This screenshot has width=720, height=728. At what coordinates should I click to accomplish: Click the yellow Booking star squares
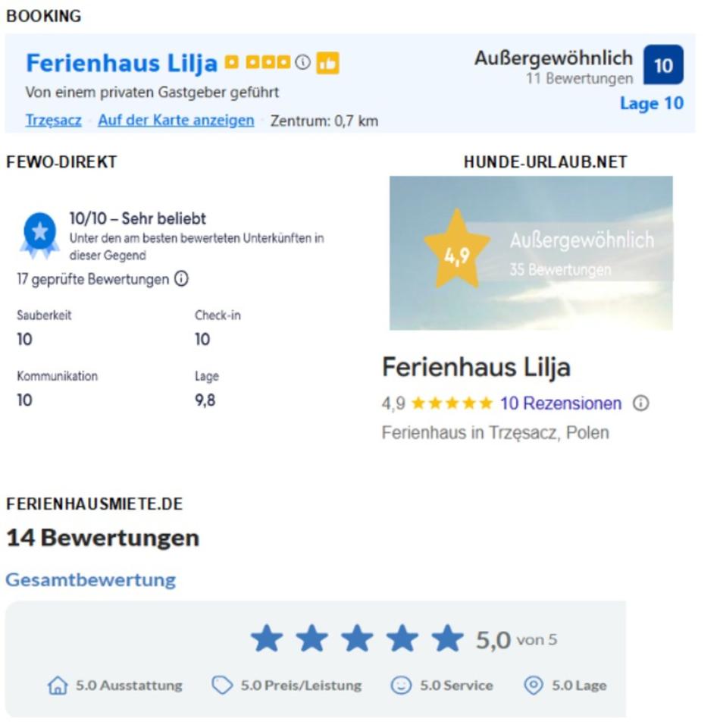coord(258,63)
